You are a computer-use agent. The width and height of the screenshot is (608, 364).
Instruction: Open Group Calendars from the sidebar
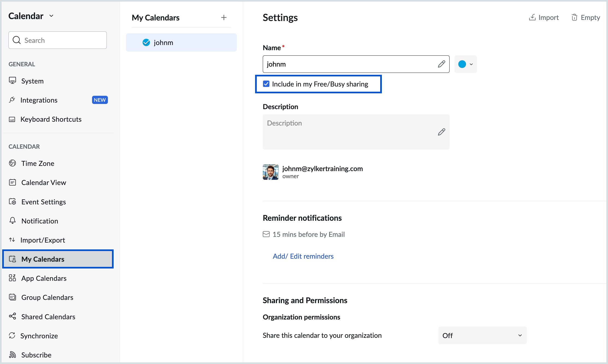click(x=47, y=297)
